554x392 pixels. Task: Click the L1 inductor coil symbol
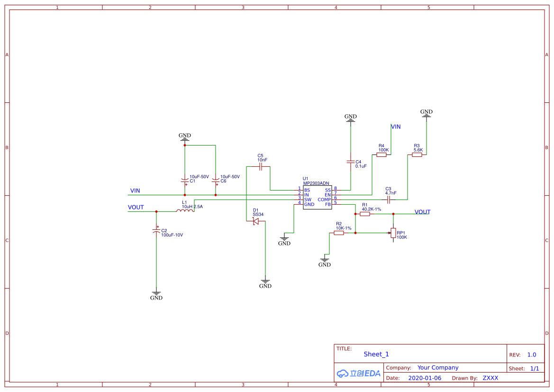pos(185,210)
